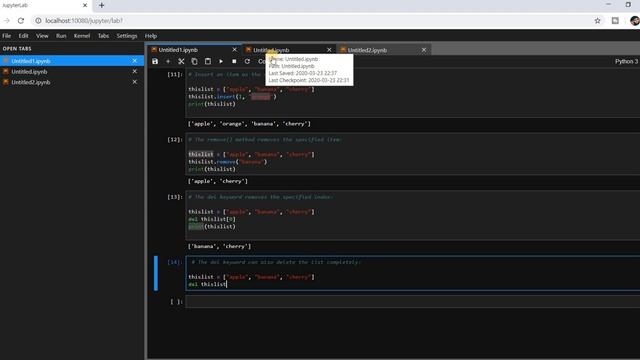Open the Tabs menu

[x=103, y=36]
